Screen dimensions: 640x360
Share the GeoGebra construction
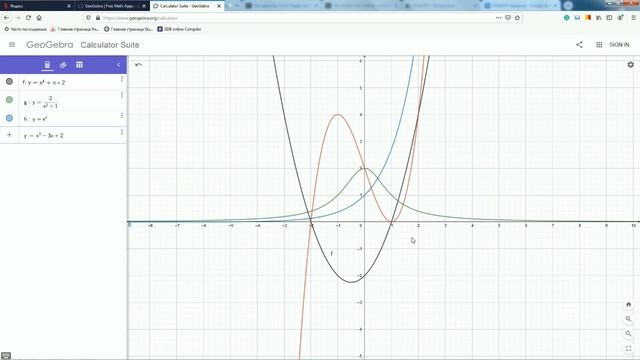click(x=579, y=44)
